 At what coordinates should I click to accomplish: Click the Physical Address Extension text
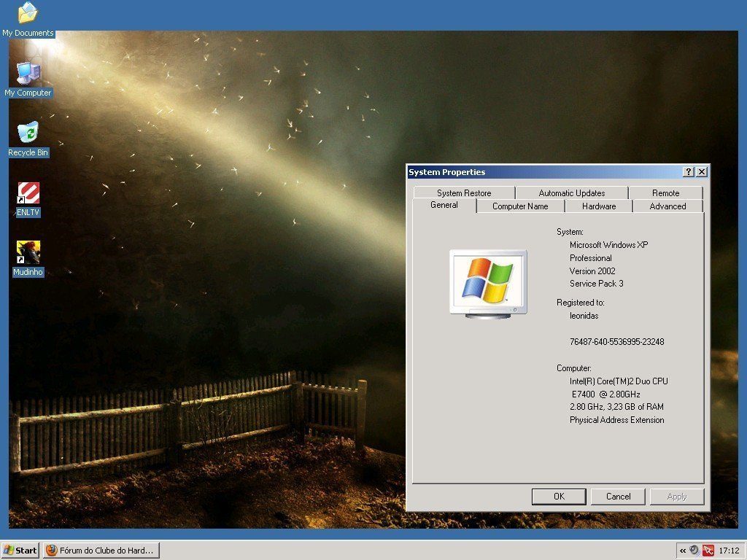pos(616,419)
